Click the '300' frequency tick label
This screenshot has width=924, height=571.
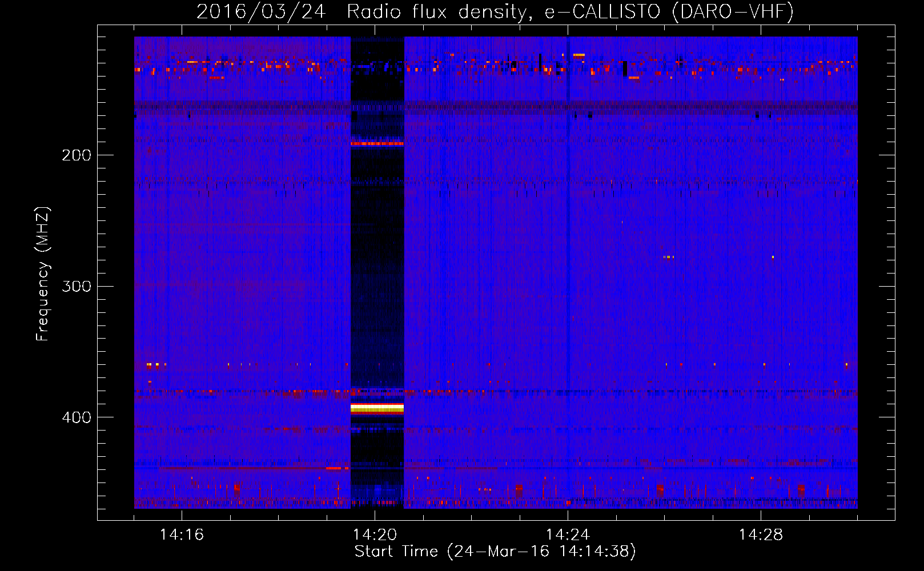coord(77,286)
